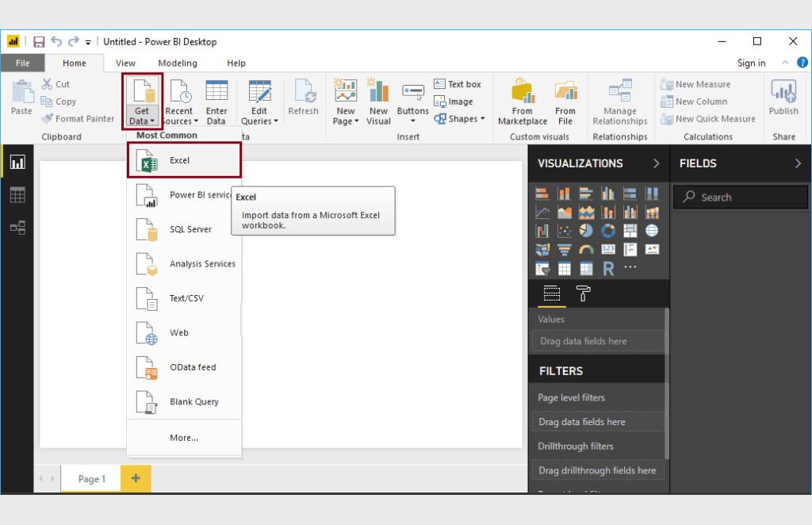Pick SQL Server as data source
This screenshot has height=525, width=812.
184,229
